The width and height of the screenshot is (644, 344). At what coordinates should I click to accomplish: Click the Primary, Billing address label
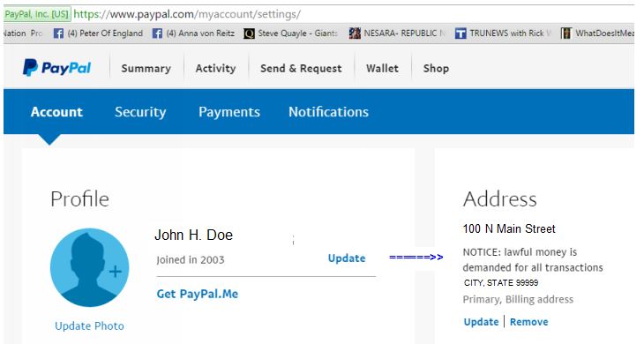pos(518,299)
